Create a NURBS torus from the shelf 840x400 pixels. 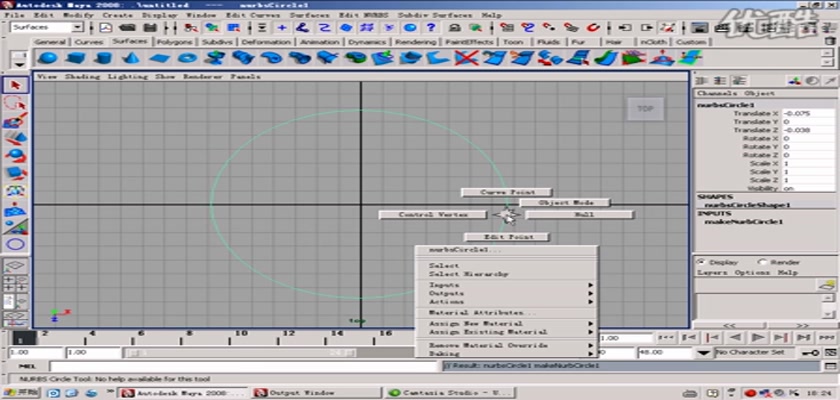tap(187, 57)
